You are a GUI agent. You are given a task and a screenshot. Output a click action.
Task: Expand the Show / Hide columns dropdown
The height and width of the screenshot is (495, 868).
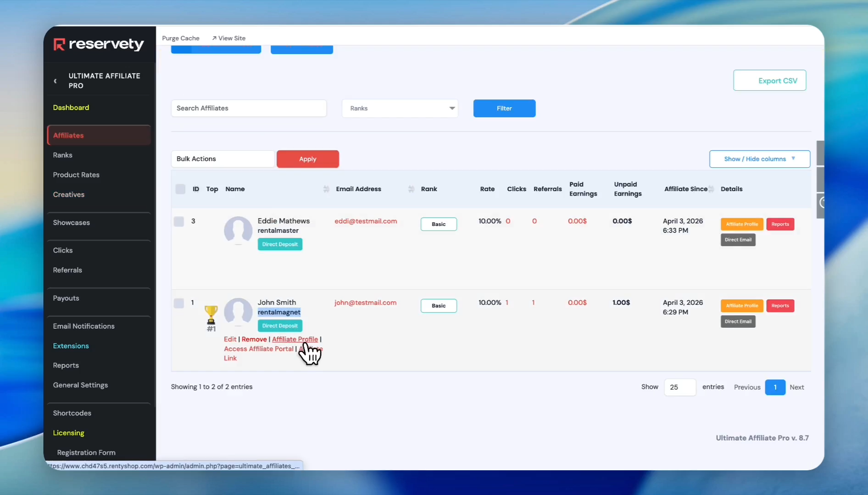coord(759,159)
